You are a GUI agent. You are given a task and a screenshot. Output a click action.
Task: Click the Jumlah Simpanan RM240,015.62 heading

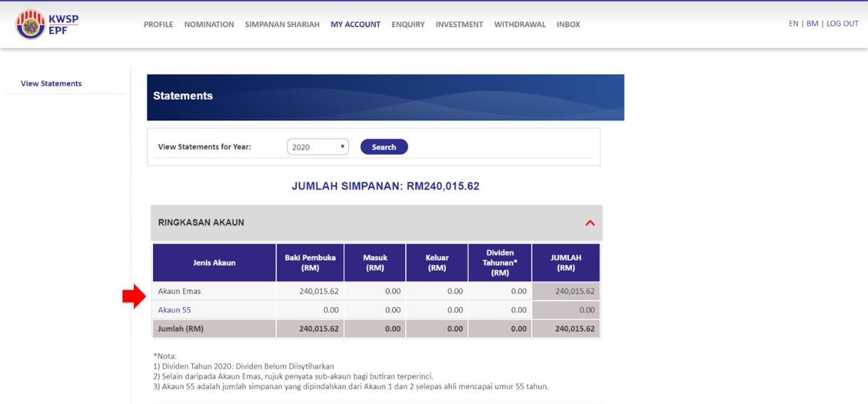click(x=385, y=186)
